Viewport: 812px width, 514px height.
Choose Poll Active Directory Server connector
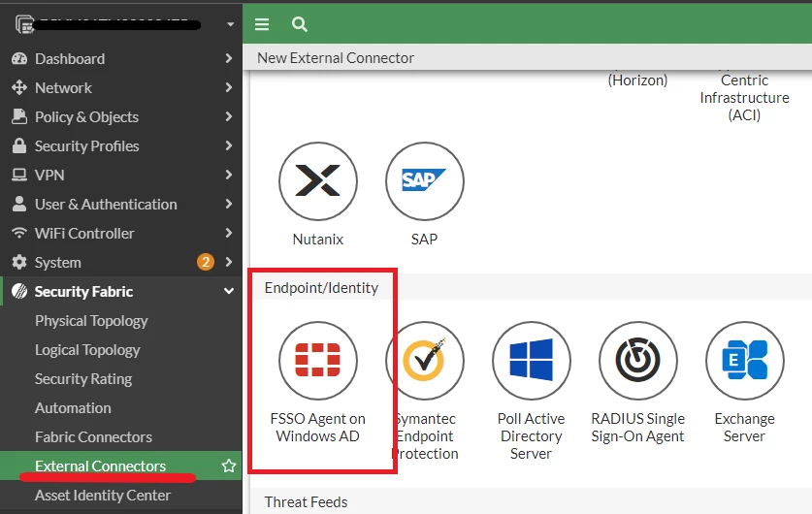coord(532,361)
